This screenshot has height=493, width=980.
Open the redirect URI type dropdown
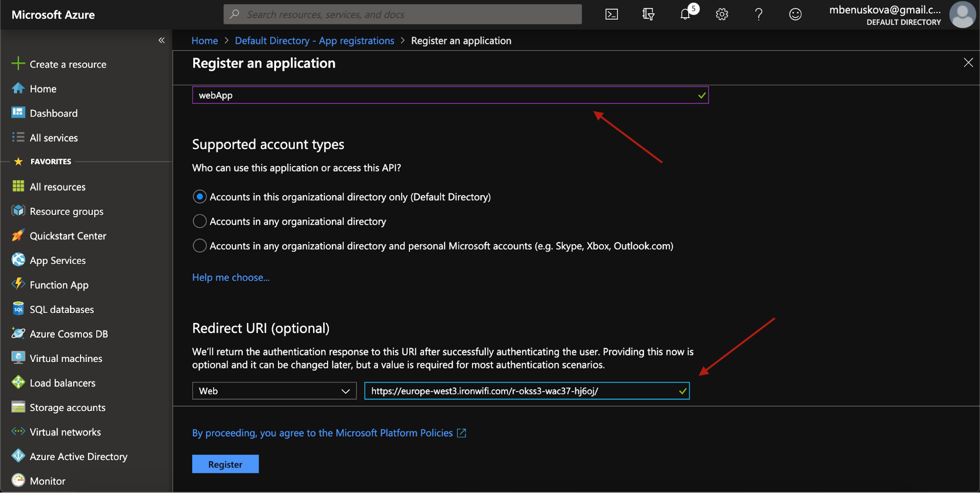[274, 390]
